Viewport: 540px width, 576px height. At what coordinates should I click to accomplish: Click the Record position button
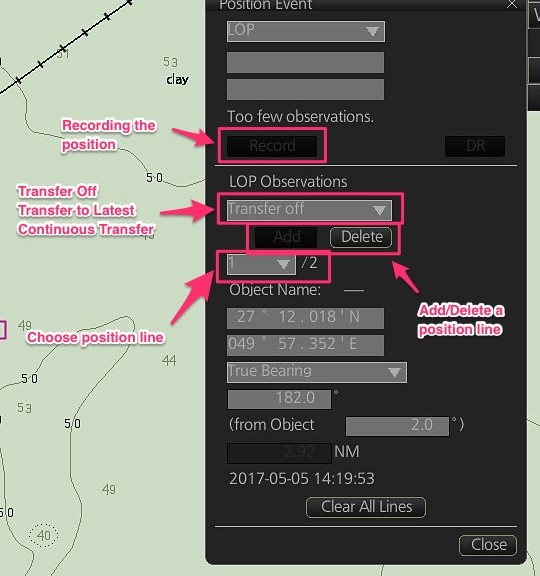pyautogui.click(x=272, y=146)
